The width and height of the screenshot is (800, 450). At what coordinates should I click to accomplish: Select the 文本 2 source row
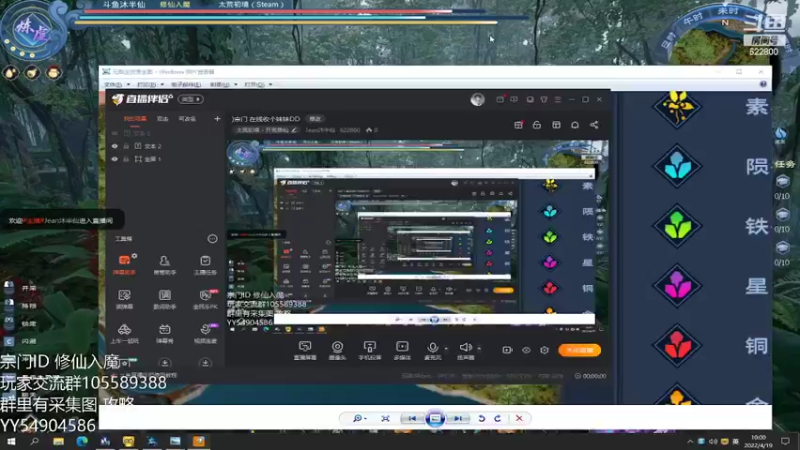[163, 146]
